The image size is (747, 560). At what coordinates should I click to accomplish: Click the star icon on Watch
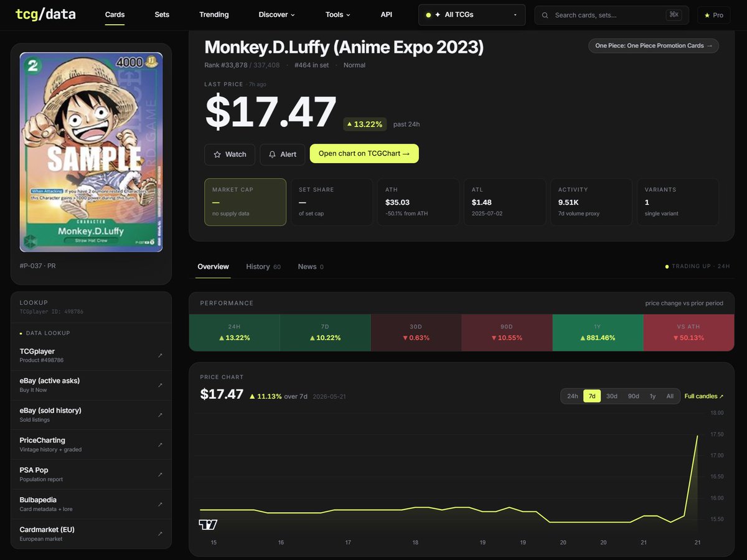(x=217, y=154)
